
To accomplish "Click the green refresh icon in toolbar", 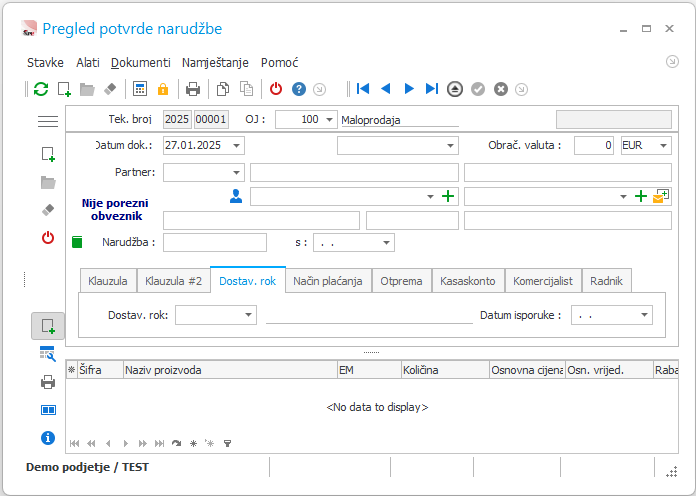I will (x=41, y=89).
